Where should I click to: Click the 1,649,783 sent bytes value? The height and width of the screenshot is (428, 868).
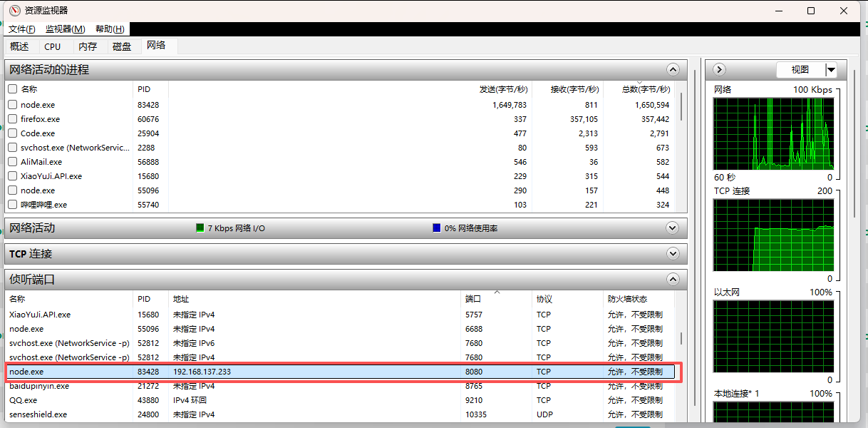[509, 105]
